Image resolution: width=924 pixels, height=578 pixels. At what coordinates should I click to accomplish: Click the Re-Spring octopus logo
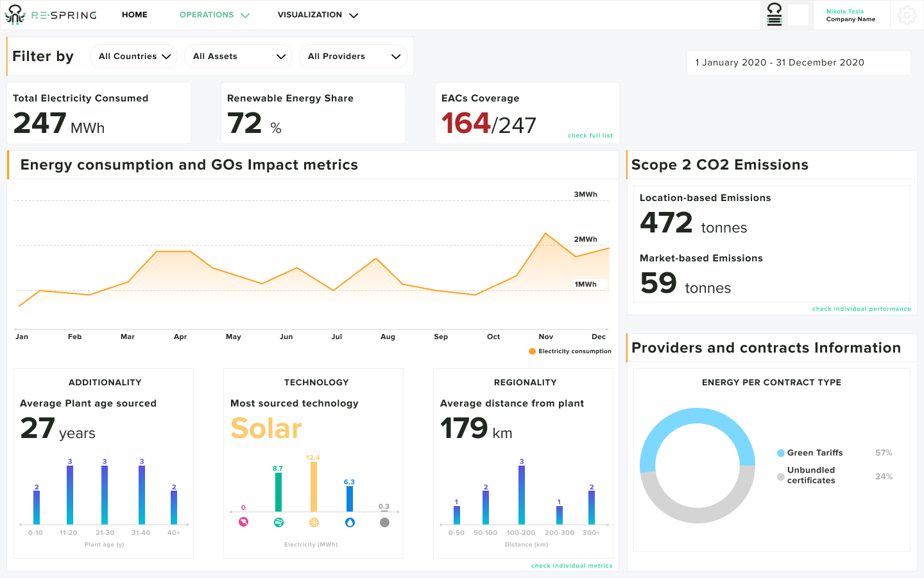tap(15, 15)
